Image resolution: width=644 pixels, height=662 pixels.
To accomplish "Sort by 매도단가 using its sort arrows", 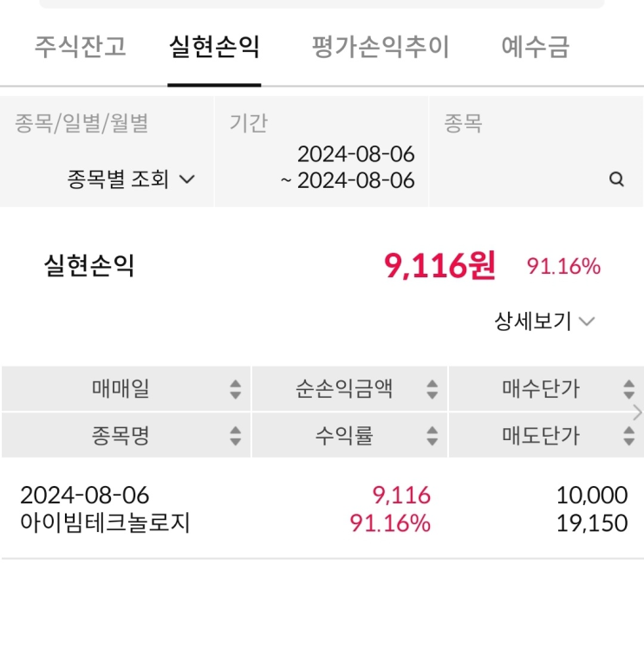I will pyautogui.click(x=628, y=436).
